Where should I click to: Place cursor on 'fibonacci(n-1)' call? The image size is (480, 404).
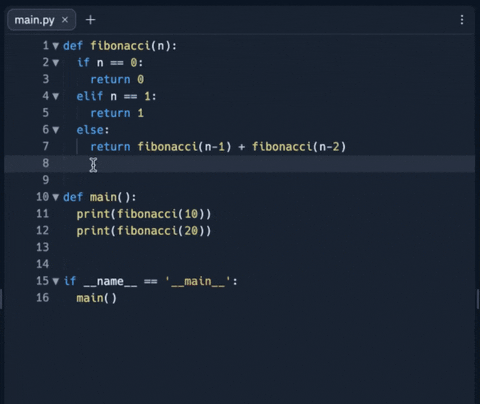(184, 146)
